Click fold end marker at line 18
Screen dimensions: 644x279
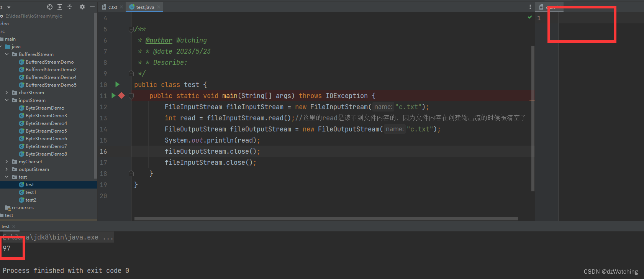click(x=131, y=174)
